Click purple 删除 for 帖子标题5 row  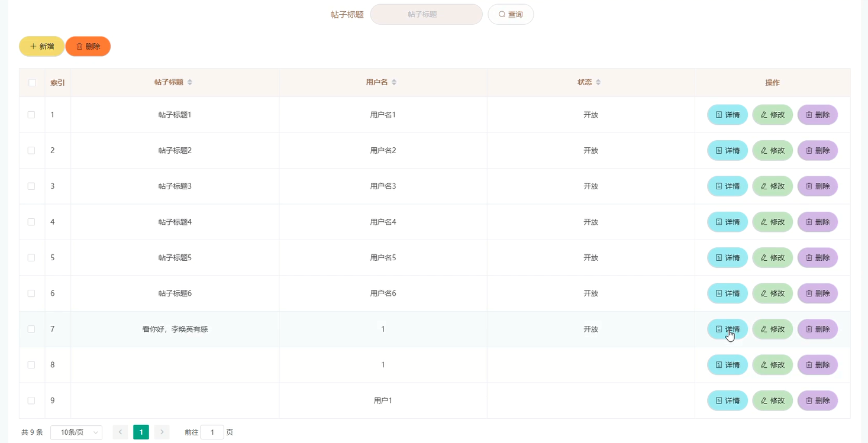(818, 258)
